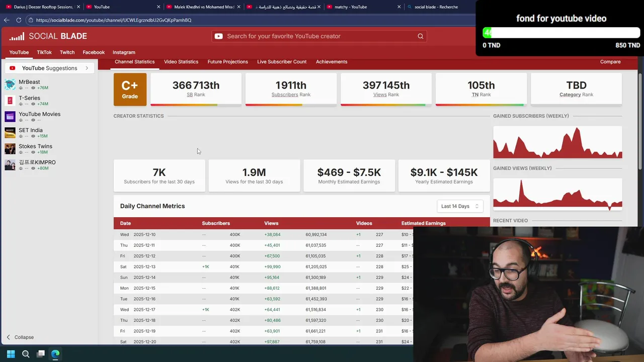Open the Edge browser from the taskbar
Screen dimensions: 644x362
click(x=55, y=354)
